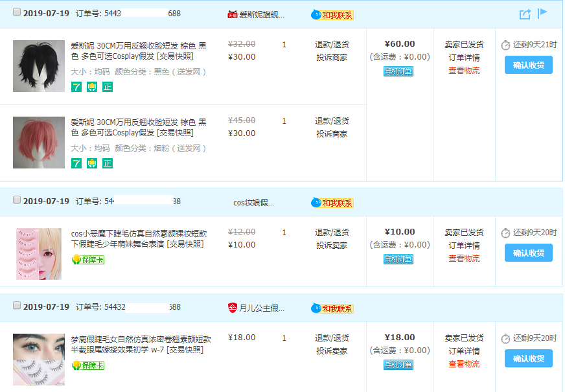Click the Tmall icon beside 爱斯妮旗舰 store

coord(233,14)
